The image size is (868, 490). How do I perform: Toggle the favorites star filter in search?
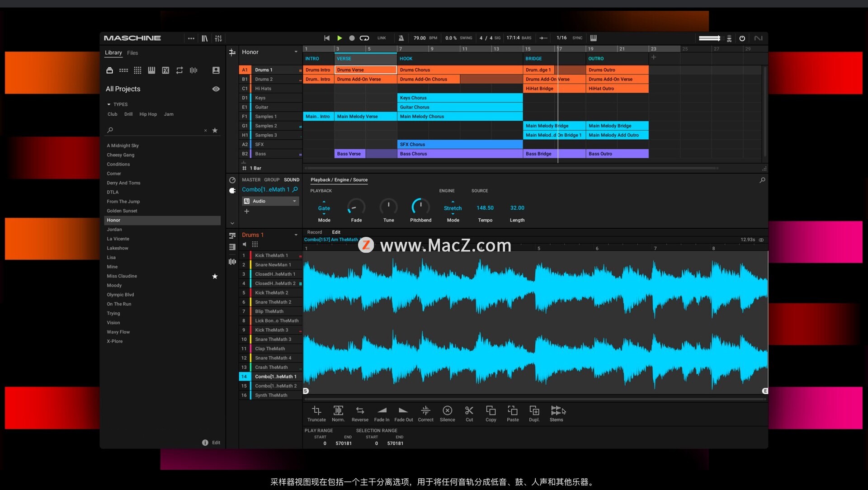tap(215, 130)
